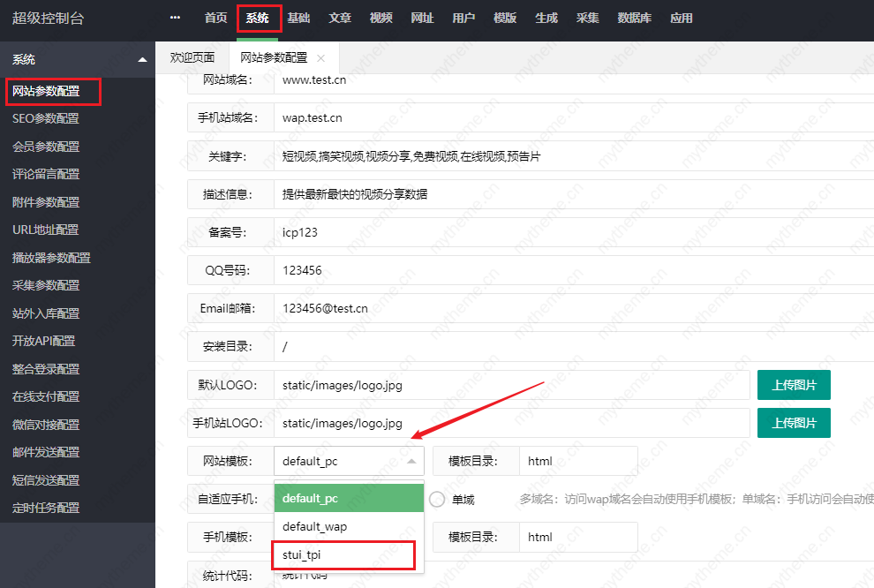Screen dimensions: 874x588
Task: Select 定时任务配置 in the sidebar
Action: coord(46,508)
